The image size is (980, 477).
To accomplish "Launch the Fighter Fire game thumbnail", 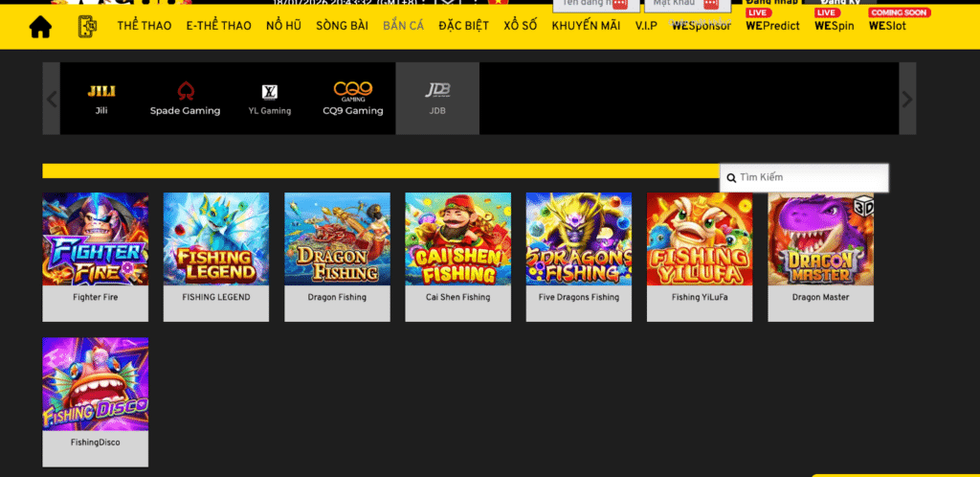I will 95,239.
